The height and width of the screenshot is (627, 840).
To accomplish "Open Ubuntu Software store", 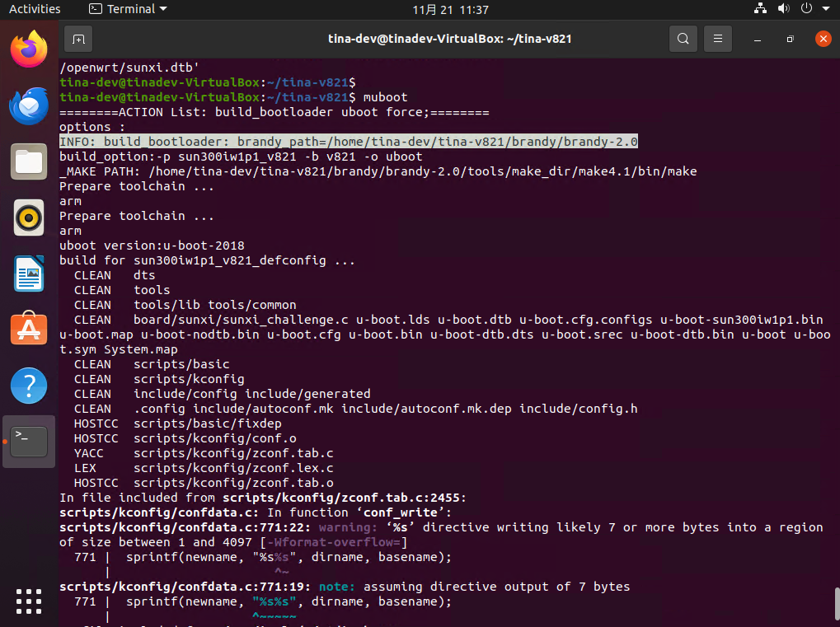I will [x=28, y=329].
